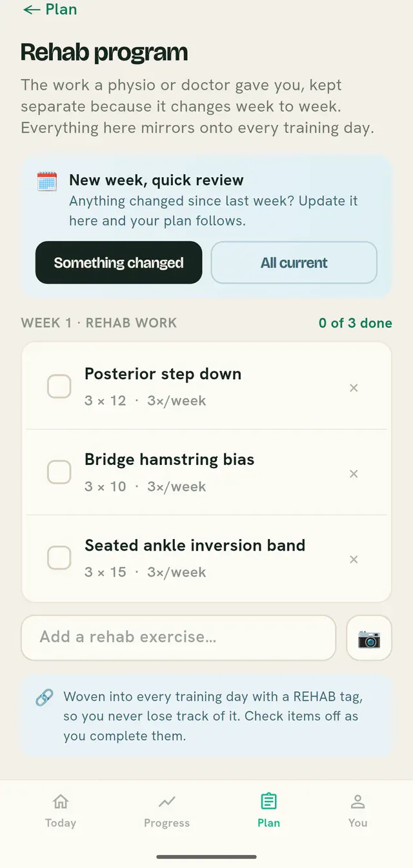413x868 pixels.
Task: Click the chain link icon in info note
Action: coord(44,698)
